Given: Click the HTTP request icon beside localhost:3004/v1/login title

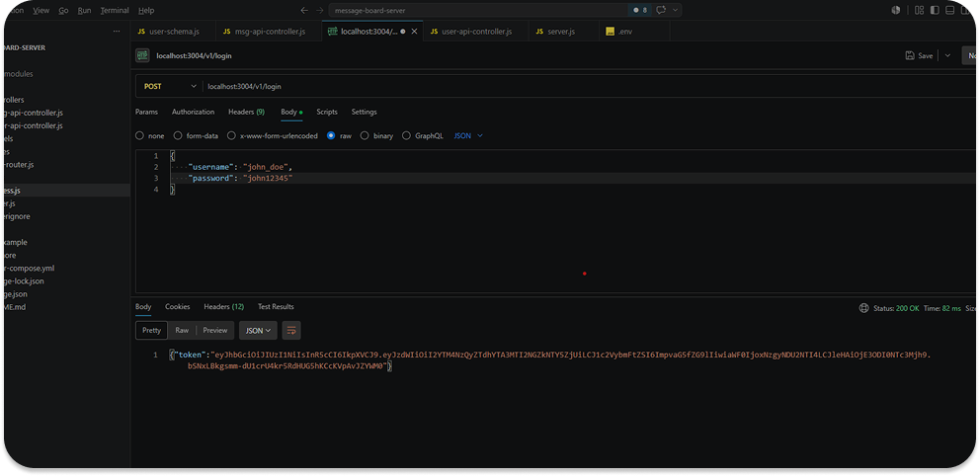Looking at the screenshot, I should click(x=142, y=55).
